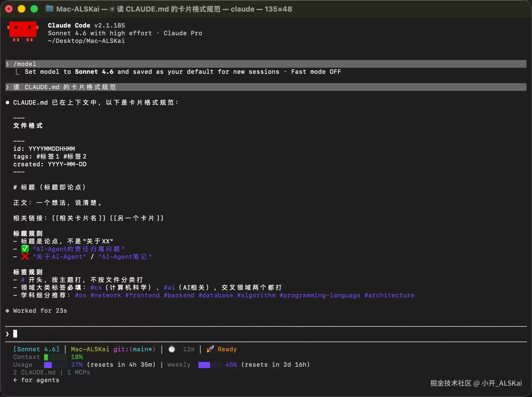
Task: Expand the /model command prompt chevron
Action: (7, 64)
